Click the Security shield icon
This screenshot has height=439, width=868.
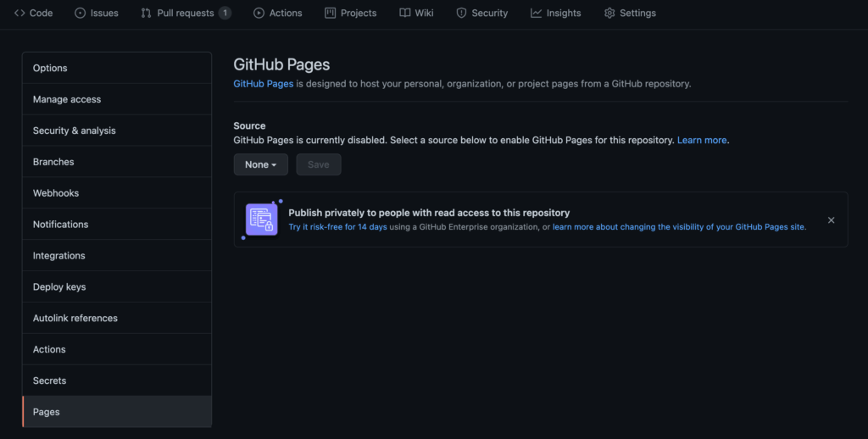coord(461,13)
